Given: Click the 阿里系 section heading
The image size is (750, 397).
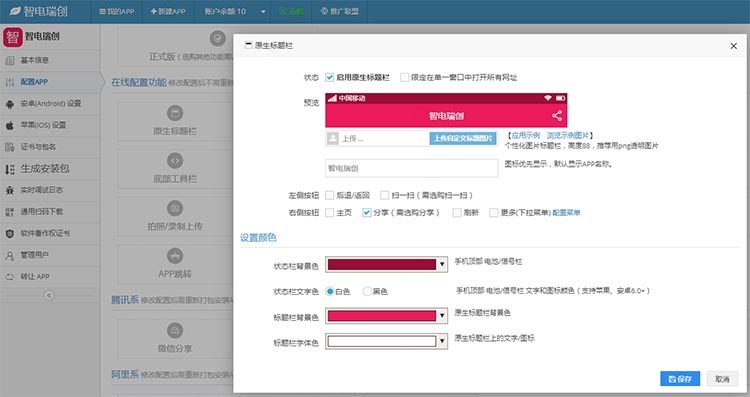Looking at the screenshot, I should [x=125, y=375].
